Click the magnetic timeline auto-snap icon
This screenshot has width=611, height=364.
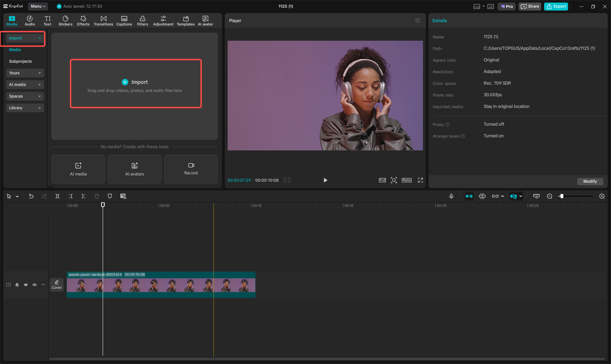tap(469, 196)
